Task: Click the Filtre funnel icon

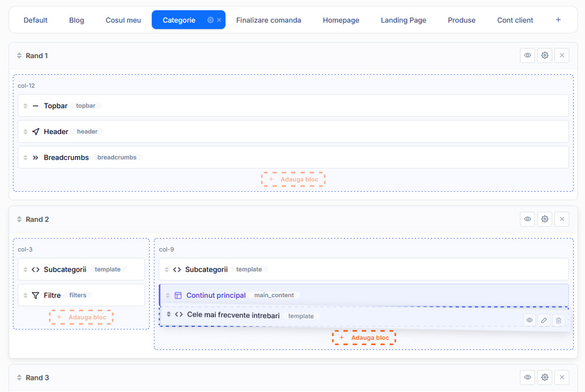Action: pyautogui.click(x=36, y=295)
